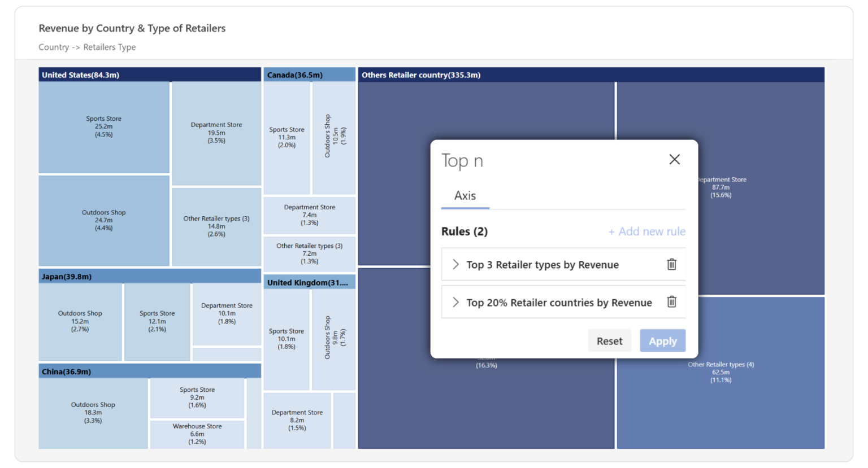Select the Department Store 87.7m tile
This screenshot has height=468, width=868.
(721, 186)
